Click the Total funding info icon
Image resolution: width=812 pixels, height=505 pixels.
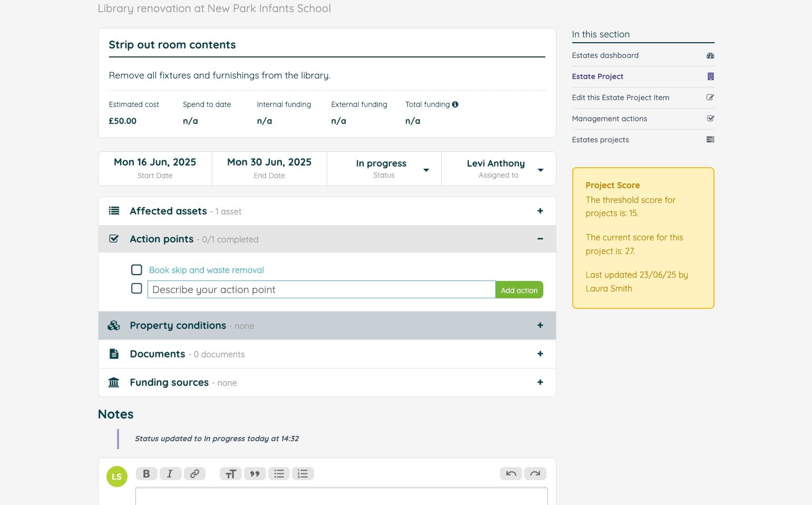tap(455, 104)
